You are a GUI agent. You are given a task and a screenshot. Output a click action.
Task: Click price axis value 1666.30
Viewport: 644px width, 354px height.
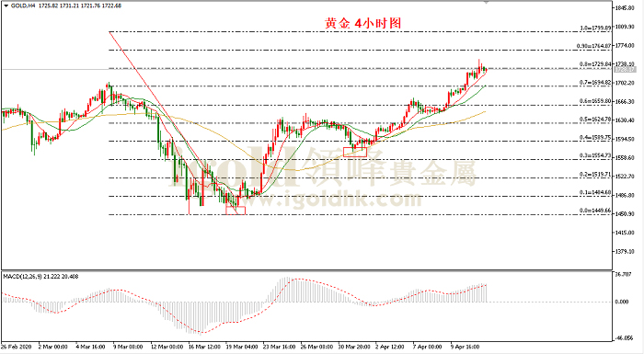tap(625, 101)
